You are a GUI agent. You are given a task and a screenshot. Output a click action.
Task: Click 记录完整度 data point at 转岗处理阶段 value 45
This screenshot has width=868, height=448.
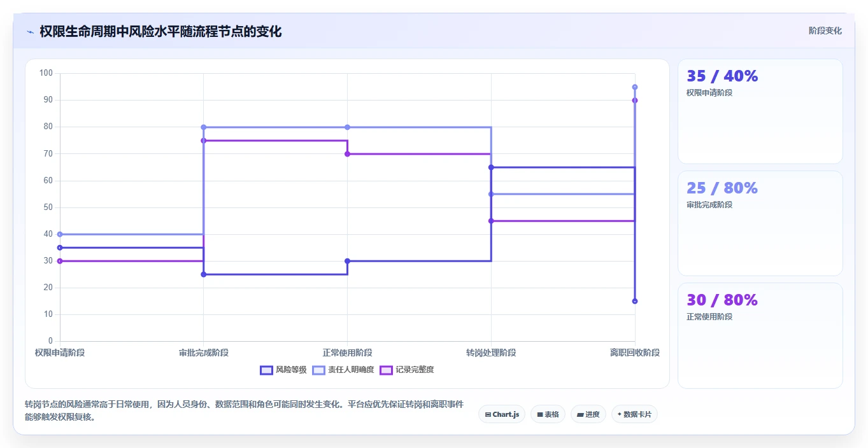491,221
